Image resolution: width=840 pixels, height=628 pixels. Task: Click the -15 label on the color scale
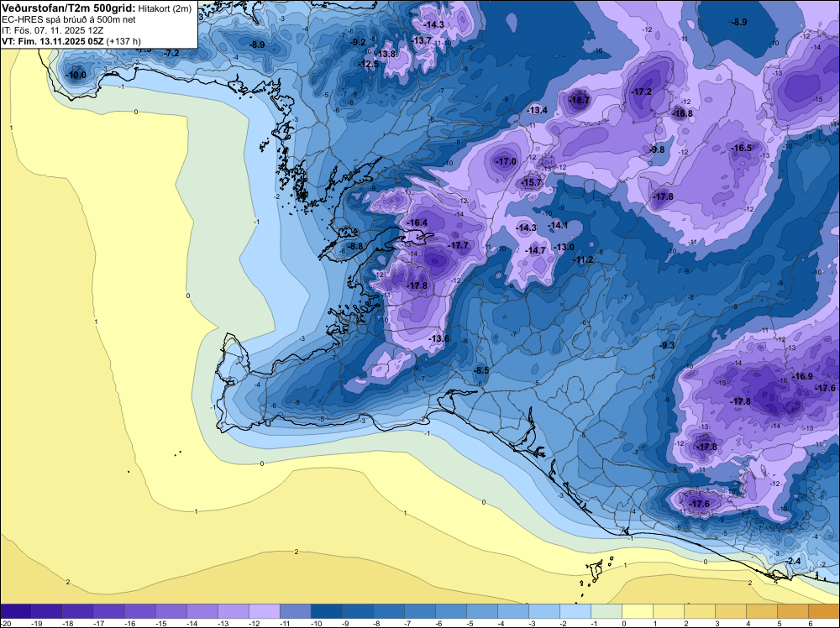[x=161, y=623]
